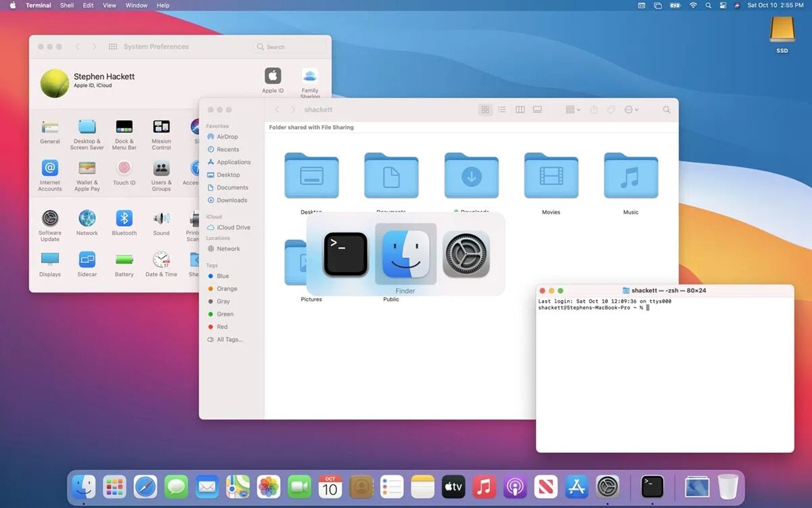Click All Tags… in Finder sidebar
812x508 pixels.
click(225, 340)
